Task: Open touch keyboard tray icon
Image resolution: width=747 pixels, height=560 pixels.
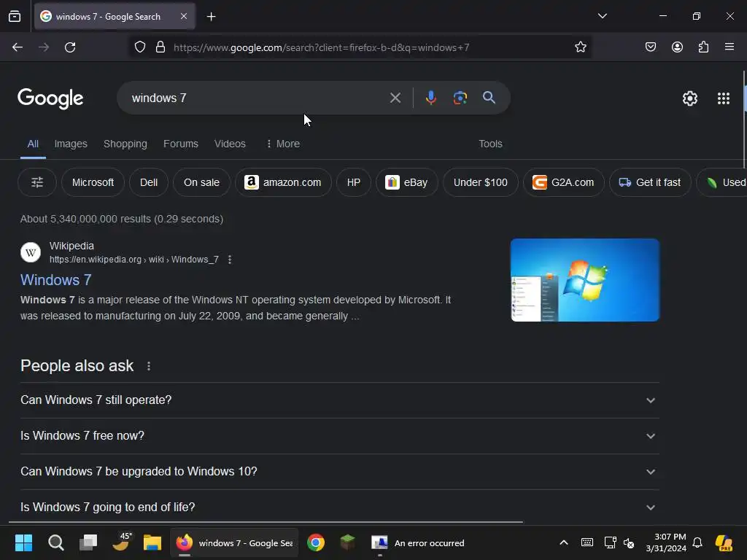Action: pyautogui.click(x=587, y=542)
